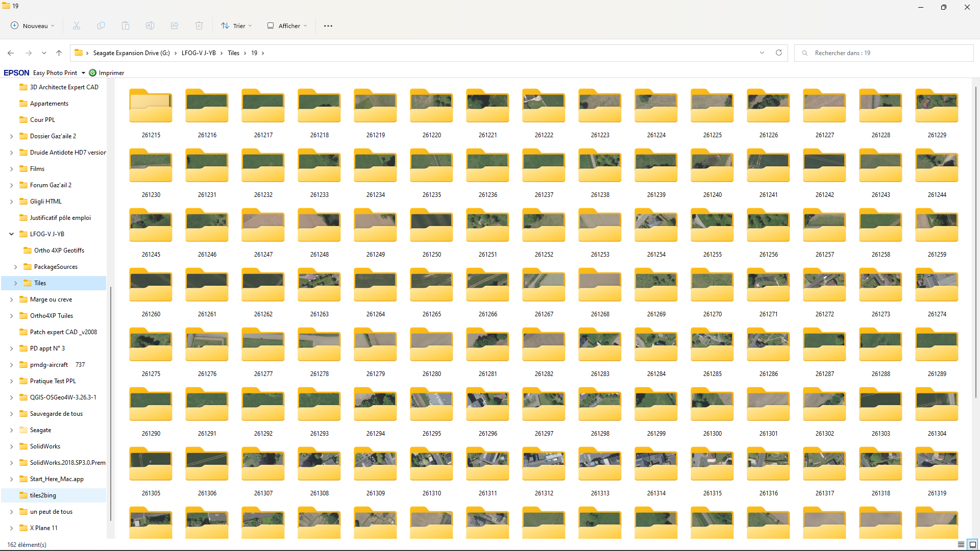Expand the PackageSources tree folder
This screenshot has height=551, width=980.
15,267
